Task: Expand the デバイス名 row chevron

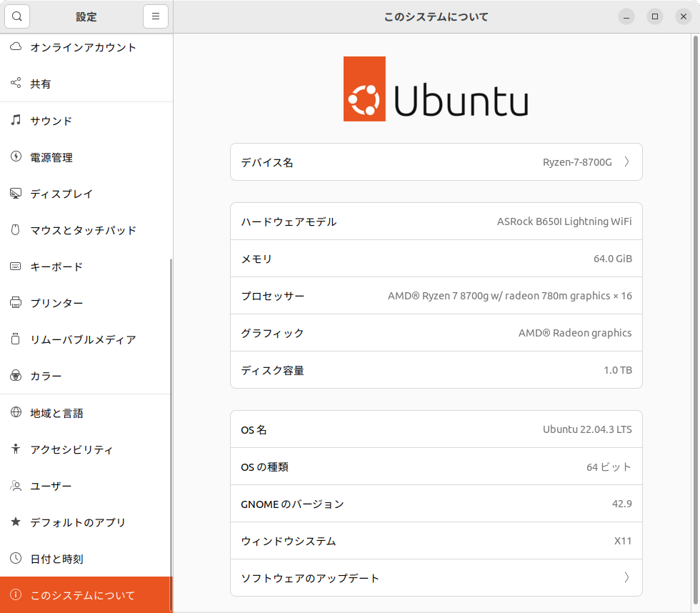Action: point(626,161)
